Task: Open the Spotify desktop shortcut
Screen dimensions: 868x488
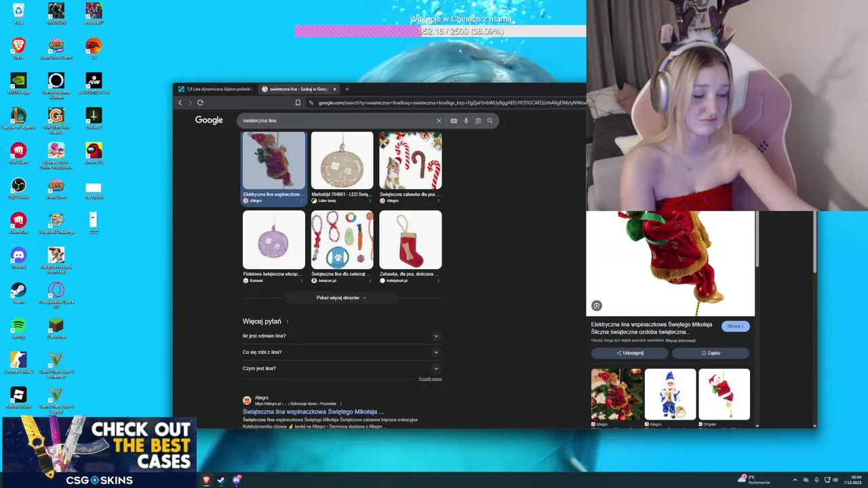Action: coord(18,328)
